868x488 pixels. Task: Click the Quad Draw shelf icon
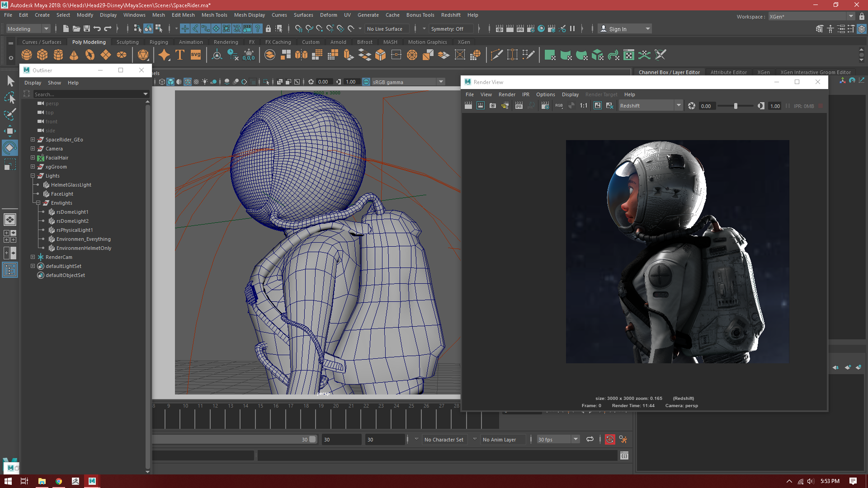pyautogui.click(x=528, y=55)
